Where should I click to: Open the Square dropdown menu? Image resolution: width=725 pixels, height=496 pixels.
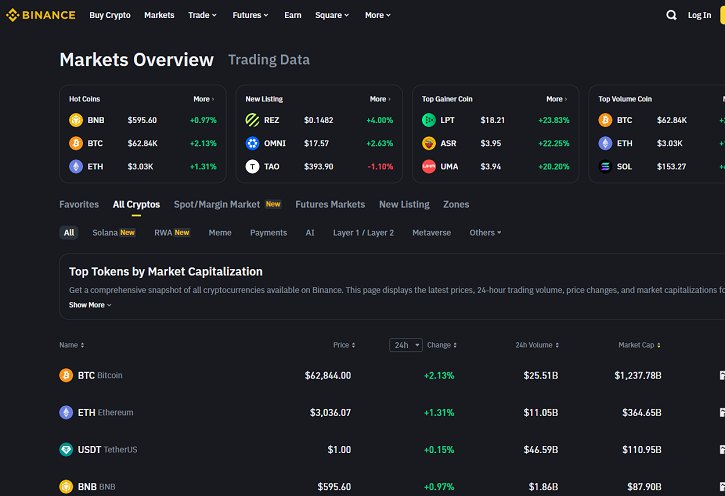[332, 15]
